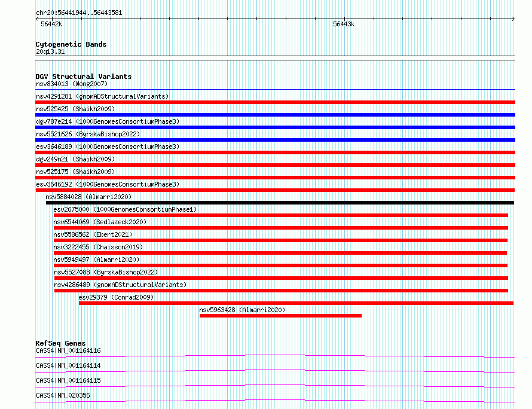Select the red bar under nsv5527088

click(x=281, y=278)
